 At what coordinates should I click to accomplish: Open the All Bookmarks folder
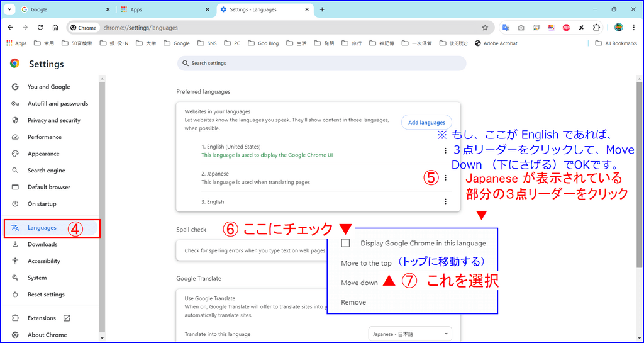pos(616,43)
